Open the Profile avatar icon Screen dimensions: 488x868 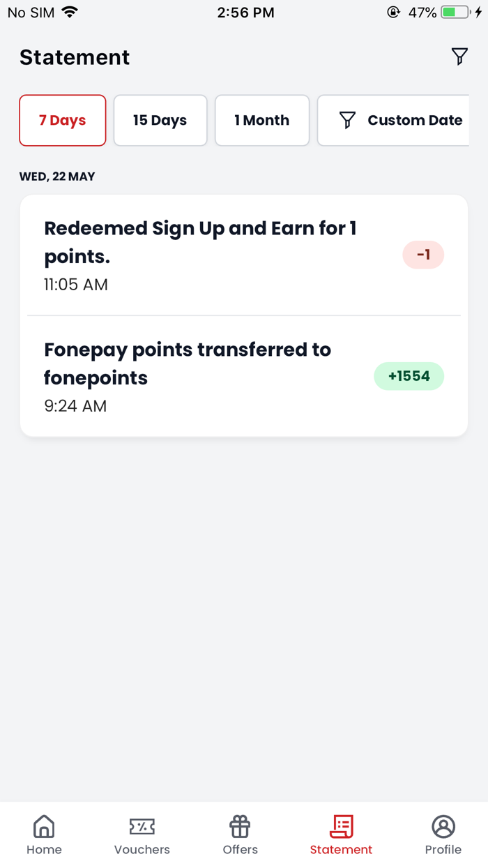click(x=443, y=825)
